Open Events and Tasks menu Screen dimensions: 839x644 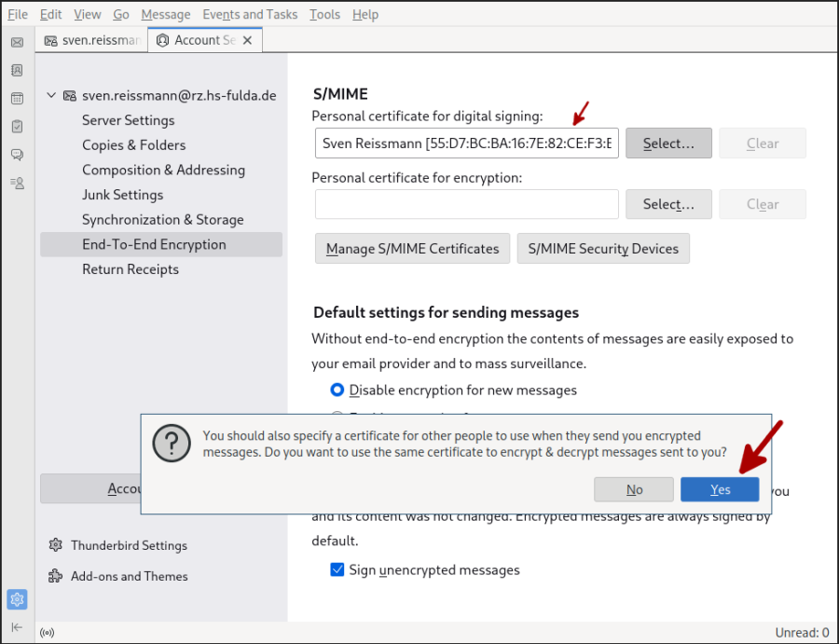pyautogui.click(x=250, y=14)
